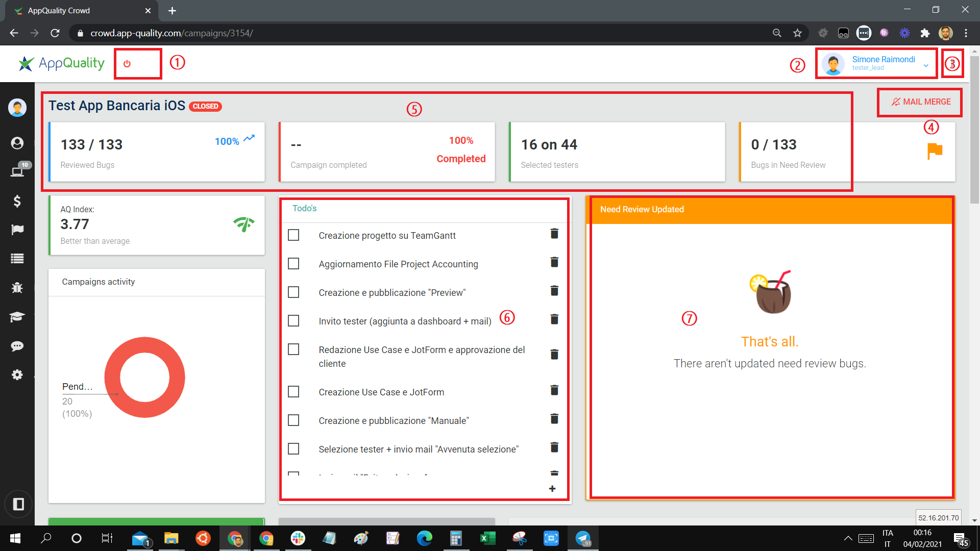The height and width of the screenshot is (551, 980).
Task: Open the AppQuality logo home link
Action: 61,63
